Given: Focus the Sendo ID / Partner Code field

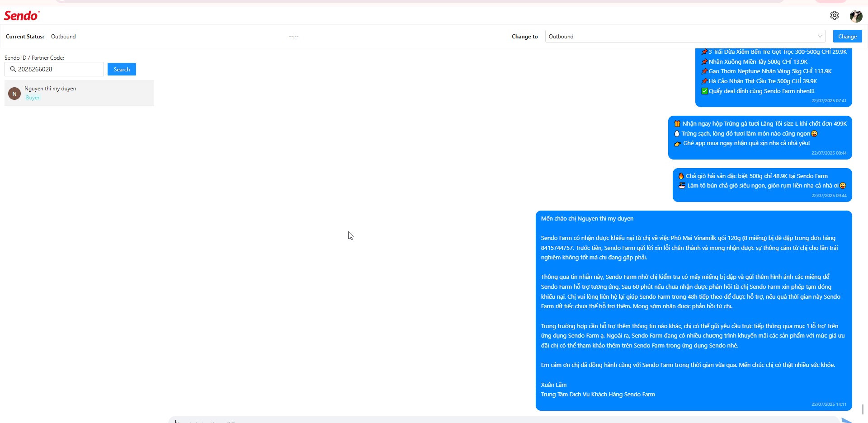Looking at the screenshot, I should tap(54, 69).
